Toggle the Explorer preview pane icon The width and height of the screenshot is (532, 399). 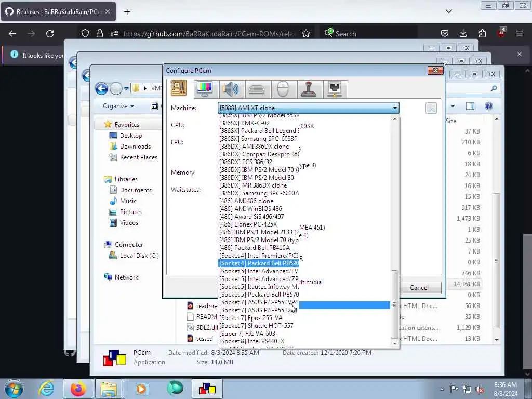(470, 106)
